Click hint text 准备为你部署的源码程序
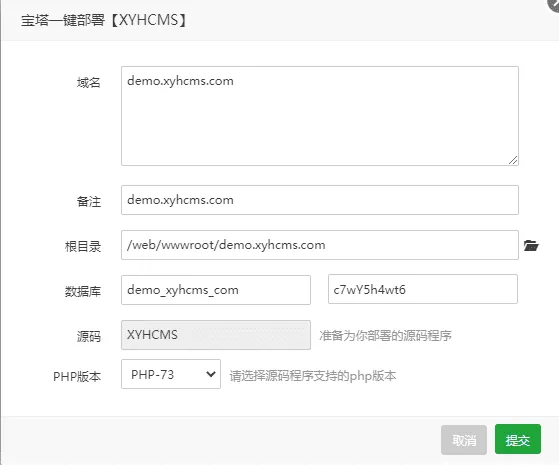The image size is (559, 465). tap(385, 336)
